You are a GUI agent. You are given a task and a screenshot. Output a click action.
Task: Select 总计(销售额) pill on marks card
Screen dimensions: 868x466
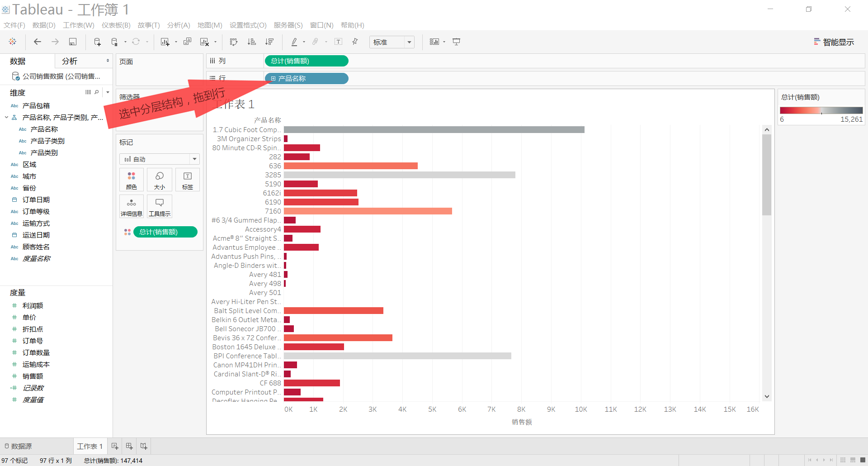point(165,232)
